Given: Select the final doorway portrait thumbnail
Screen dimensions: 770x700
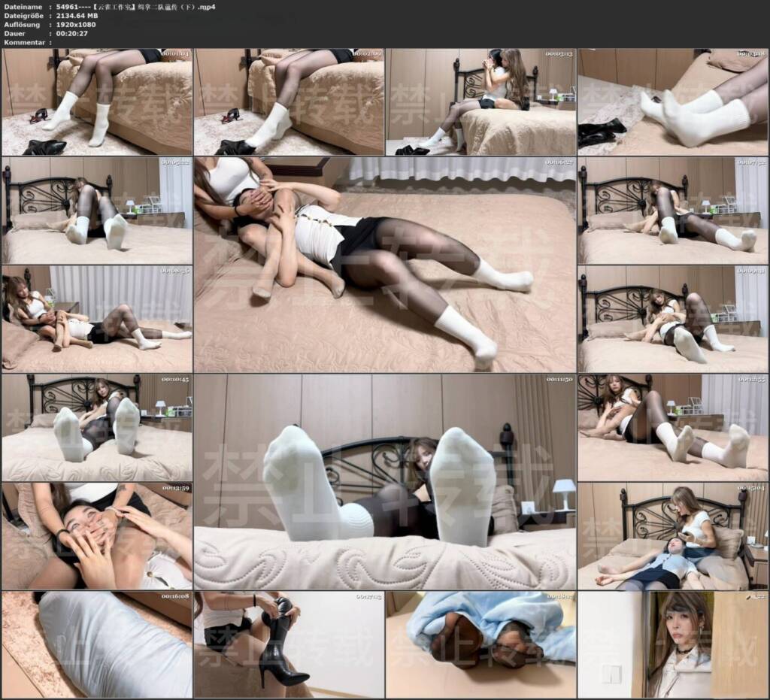Looking at the screenshot, I should coord(673,645).
